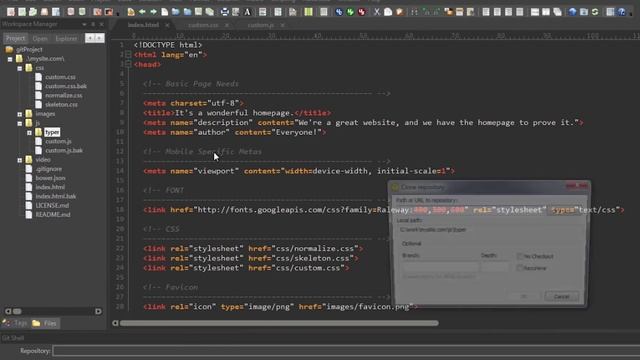Open bower.json in the tree

coord(50,178)
